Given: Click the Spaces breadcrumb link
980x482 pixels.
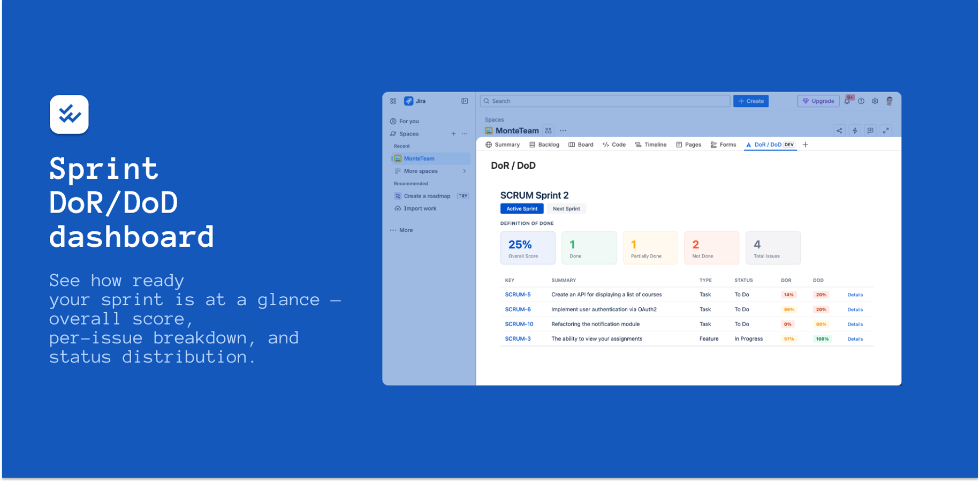Looking at the screenshot, I should tap(494, 120).
